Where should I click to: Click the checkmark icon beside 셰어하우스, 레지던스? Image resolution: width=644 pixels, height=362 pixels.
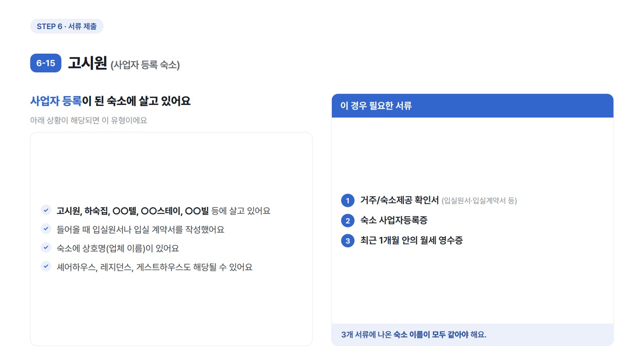46,266
